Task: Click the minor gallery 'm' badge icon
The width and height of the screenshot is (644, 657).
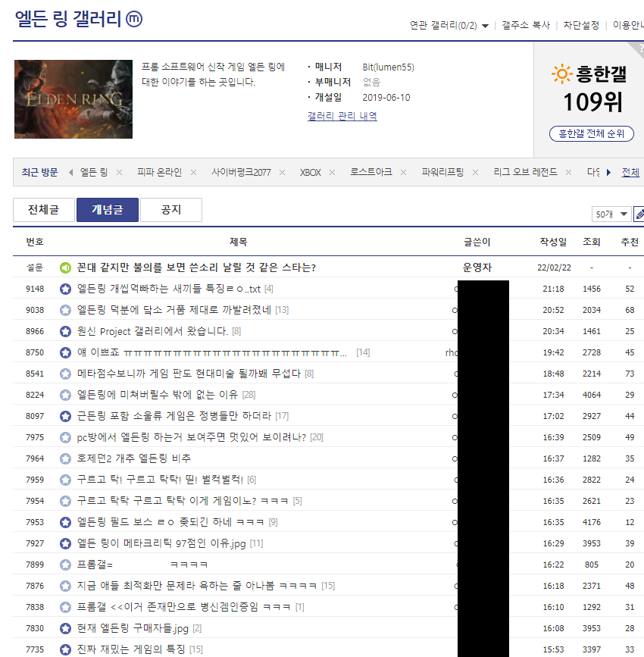Action: coord(134,19)
